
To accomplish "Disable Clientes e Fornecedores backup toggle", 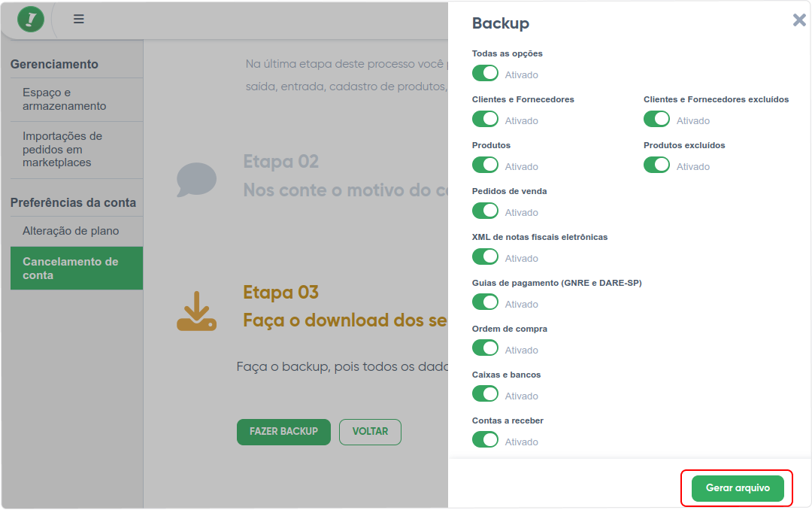I will click(x=485, y=119).
